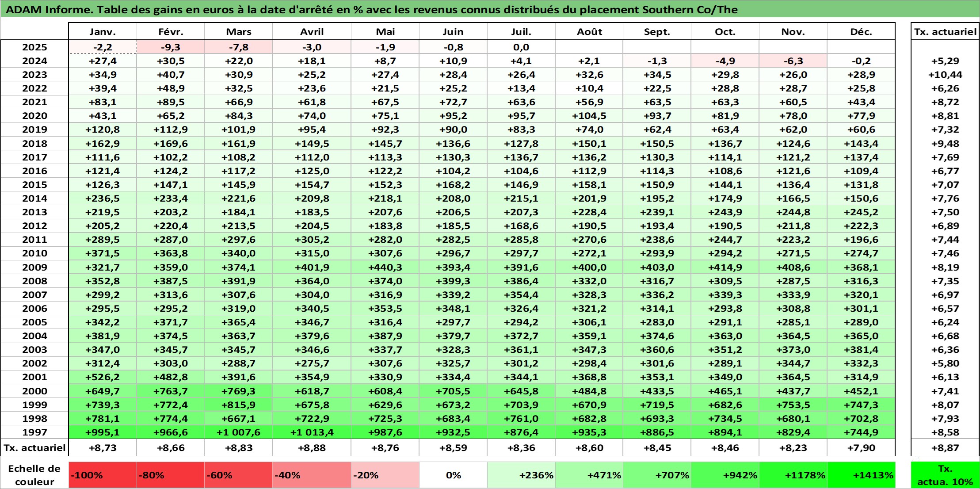Select the 2020 year row label
The height and width of the screenshot is (489, 980).
[x=34, y=116]
